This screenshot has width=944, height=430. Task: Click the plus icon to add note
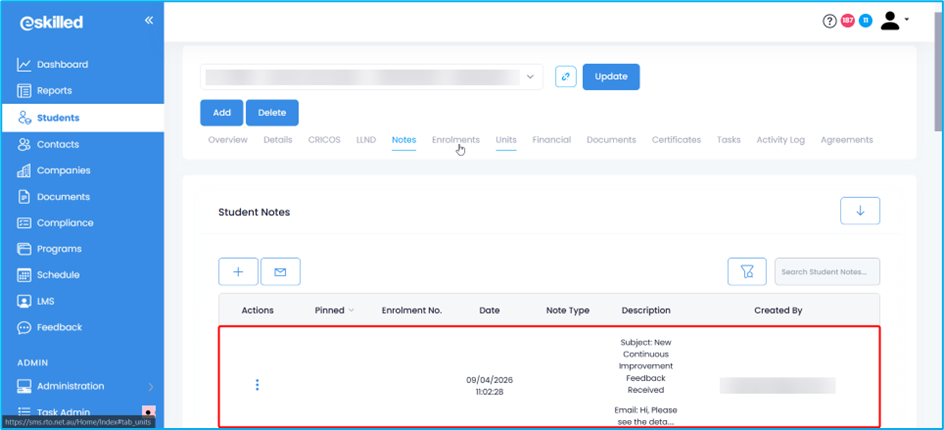pyautogui.click(x=238, y=271)
